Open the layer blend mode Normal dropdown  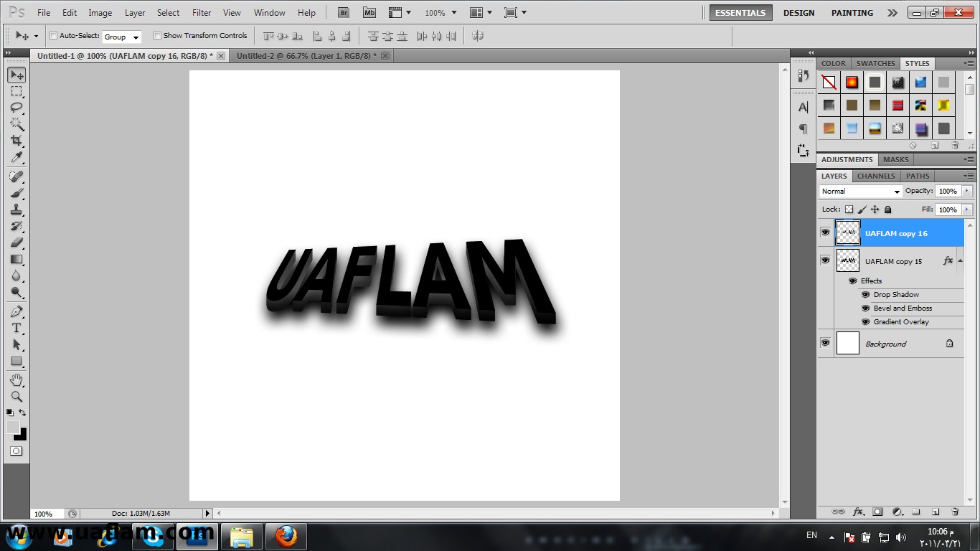(x=860, y=192)
